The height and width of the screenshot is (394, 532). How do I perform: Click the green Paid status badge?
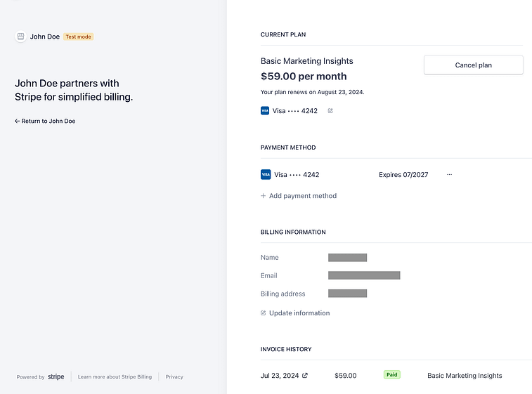coord(391,375)
